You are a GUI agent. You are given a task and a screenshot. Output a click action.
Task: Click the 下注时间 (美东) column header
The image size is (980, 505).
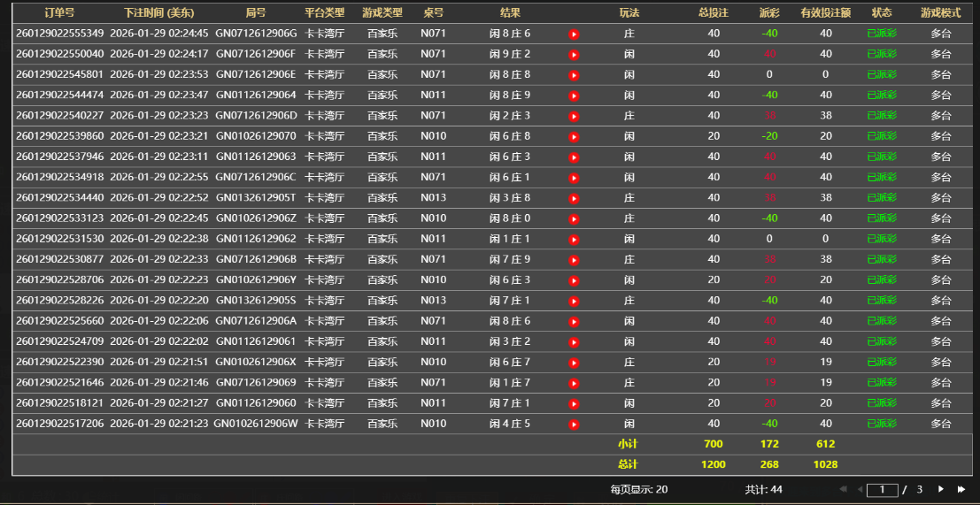click(159, 13)
